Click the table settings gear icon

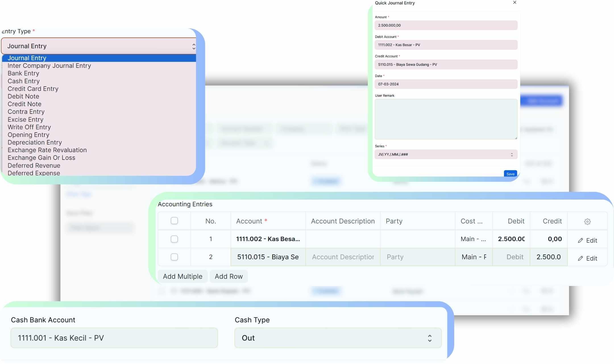(x=587, y=221)
